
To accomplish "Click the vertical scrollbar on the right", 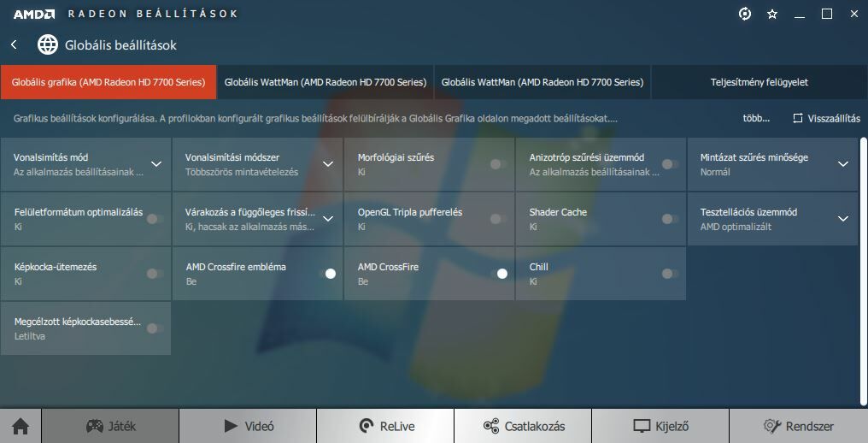I will point(864,270).
